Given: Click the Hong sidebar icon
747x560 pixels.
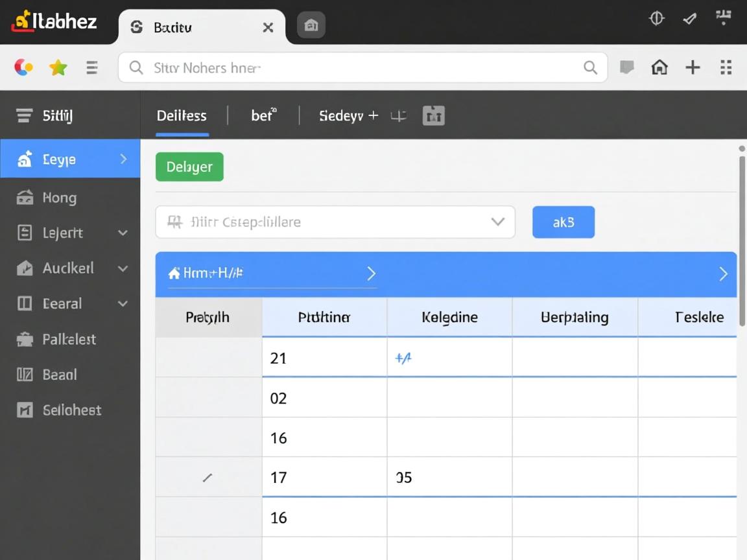Looking at the screenshot, I should [x=25, y=198].
